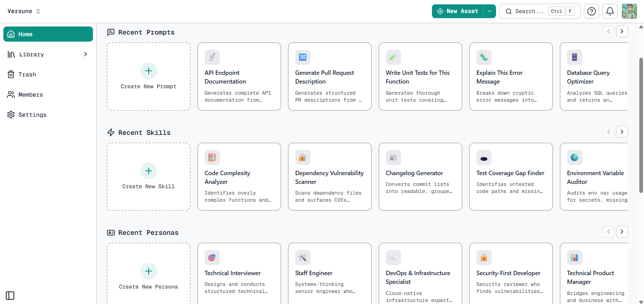Click the Recent Prompts speech bubble icon
The height and width of the screenshot is (304, 644).
(x=111, y=32)
